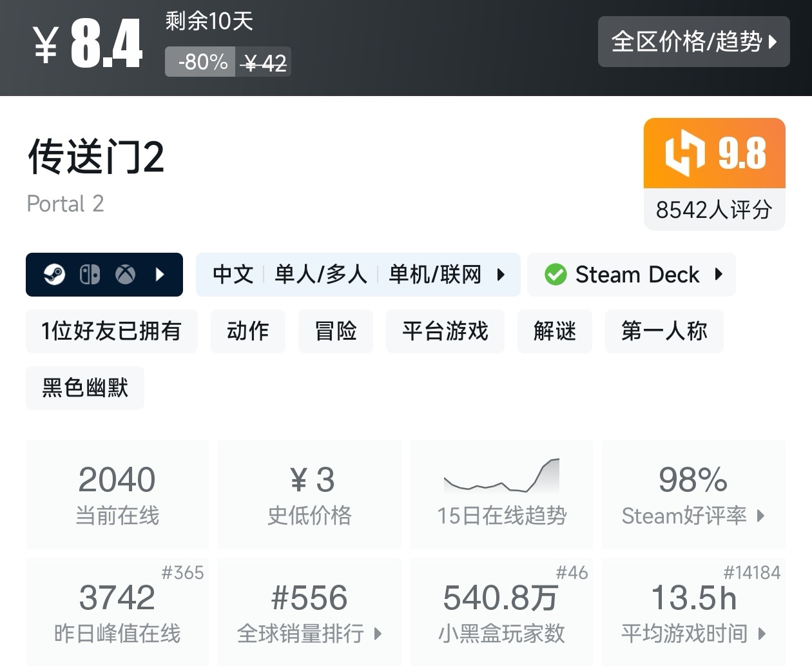Expand the Steam好评率 arrow

(x=761, y=516)
